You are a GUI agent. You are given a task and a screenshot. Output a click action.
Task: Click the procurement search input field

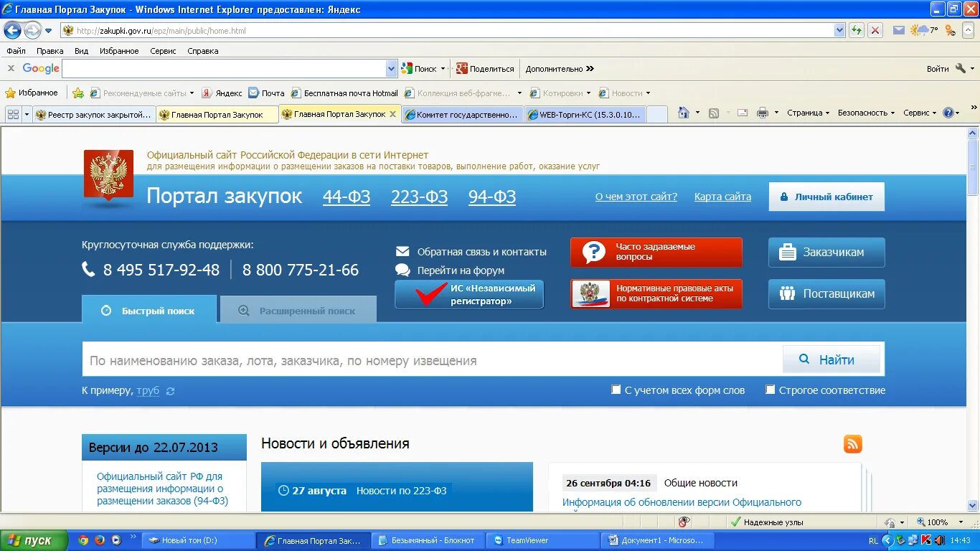tap(432, 360)
